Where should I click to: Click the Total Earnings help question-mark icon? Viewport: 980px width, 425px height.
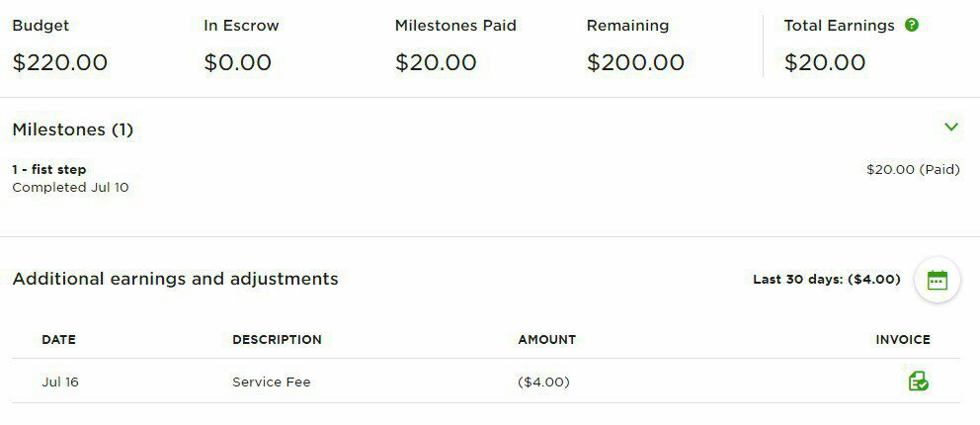point(911,25)
